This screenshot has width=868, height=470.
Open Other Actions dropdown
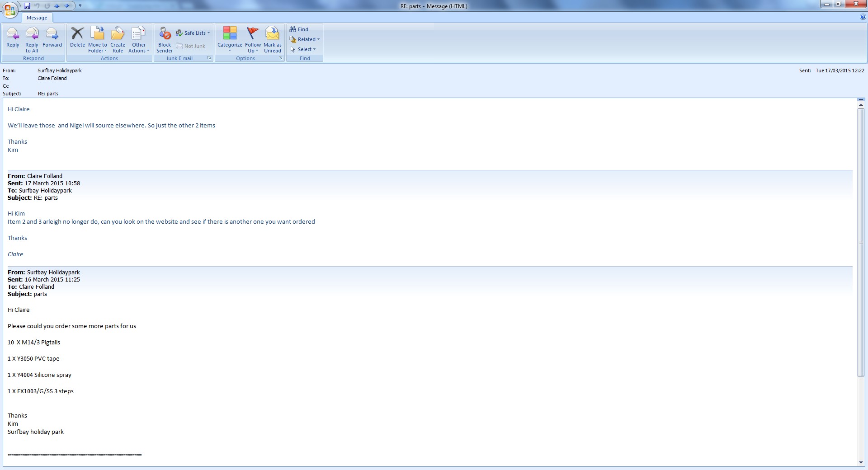click(x=138, y=39)
